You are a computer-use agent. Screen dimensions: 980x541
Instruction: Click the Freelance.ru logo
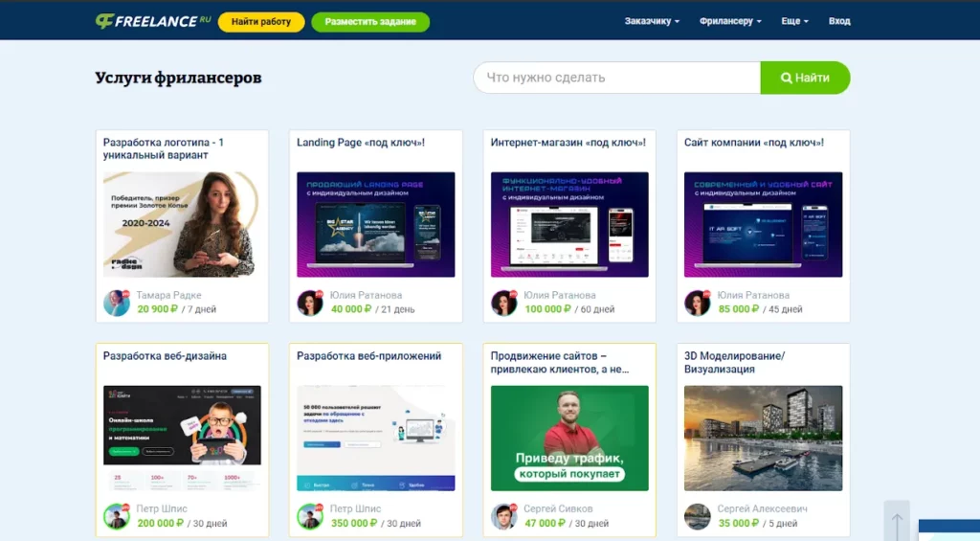(x=152, y=20)
